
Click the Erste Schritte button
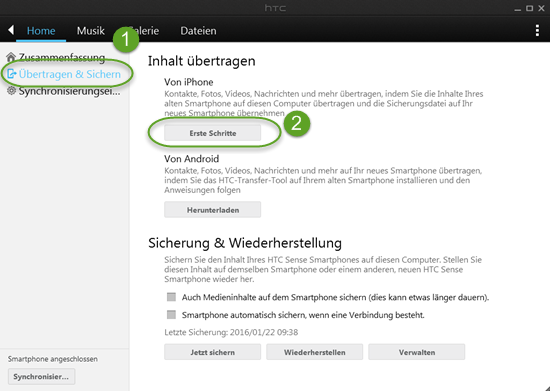coord(213,133)
